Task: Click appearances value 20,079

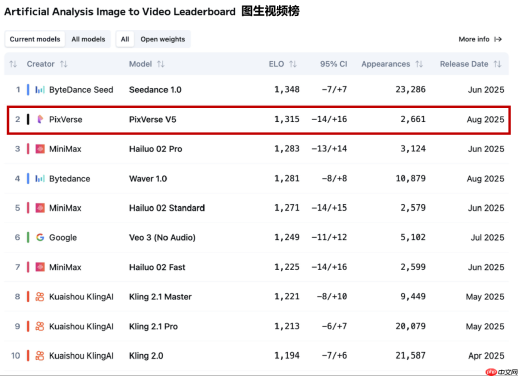Action: 410,326
